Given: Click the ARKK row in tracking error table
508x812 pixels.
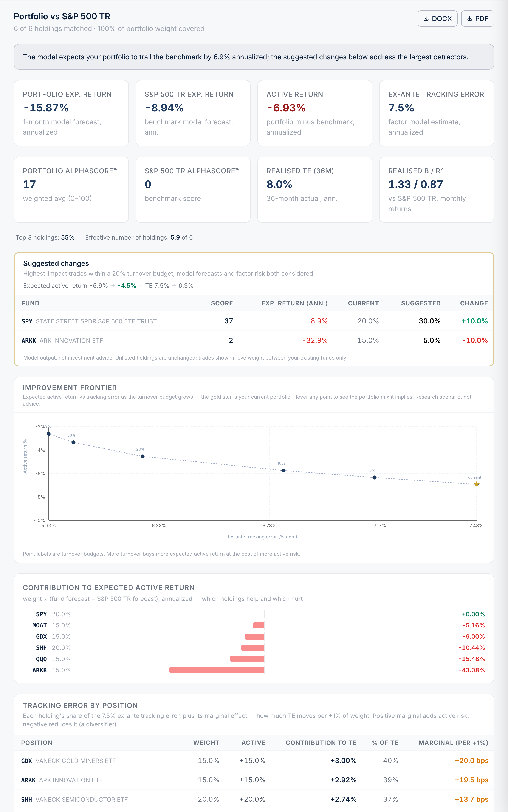Looking at the screenshot, I should pyautogui.click(x=254, y=780).
